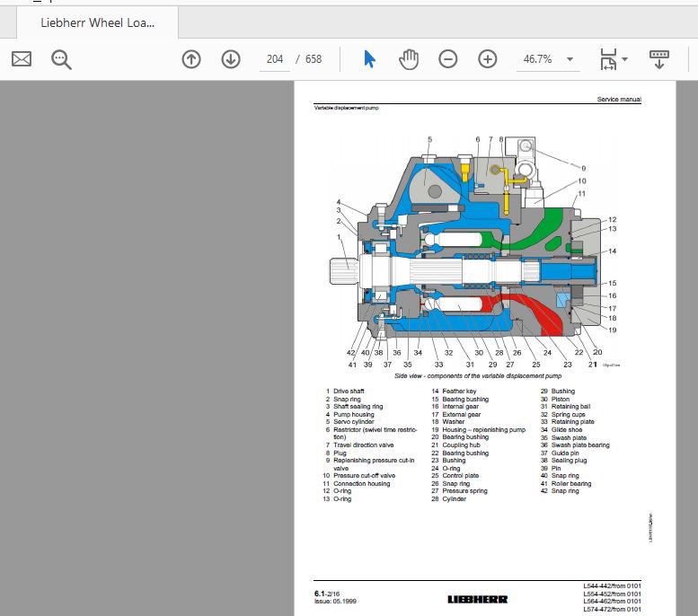Click 'Variable displacement pump' header text

(x=347, y=108)
